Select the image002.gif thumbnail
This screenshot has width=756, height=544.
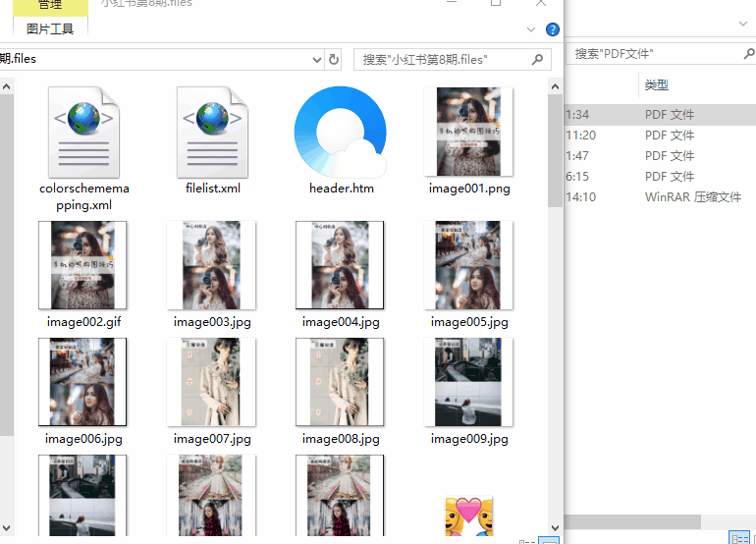click(x=83, y=265)
